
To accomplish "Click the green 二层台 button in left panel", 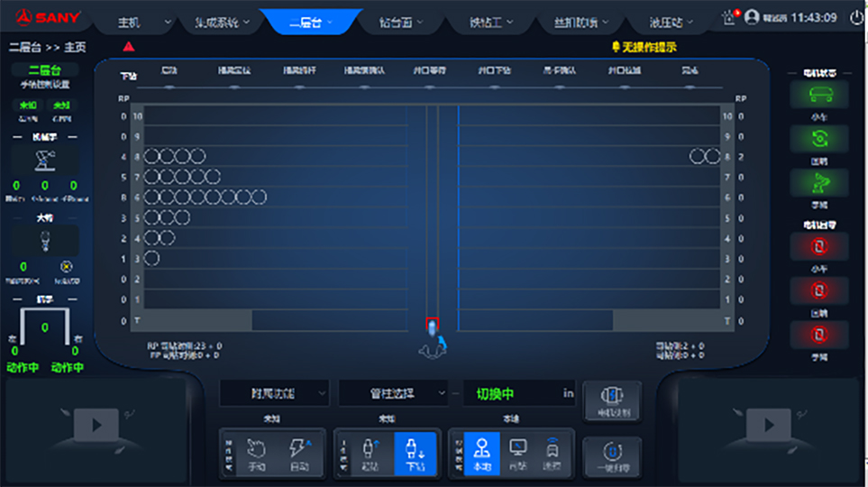I will coord(44,69).
